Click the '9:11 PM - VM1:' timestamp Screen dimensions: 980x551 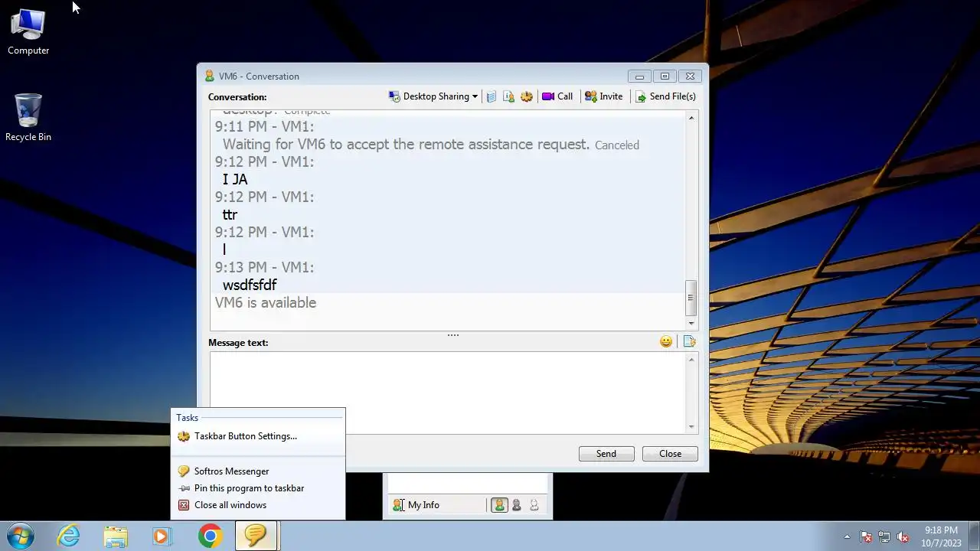pos(264,126)
